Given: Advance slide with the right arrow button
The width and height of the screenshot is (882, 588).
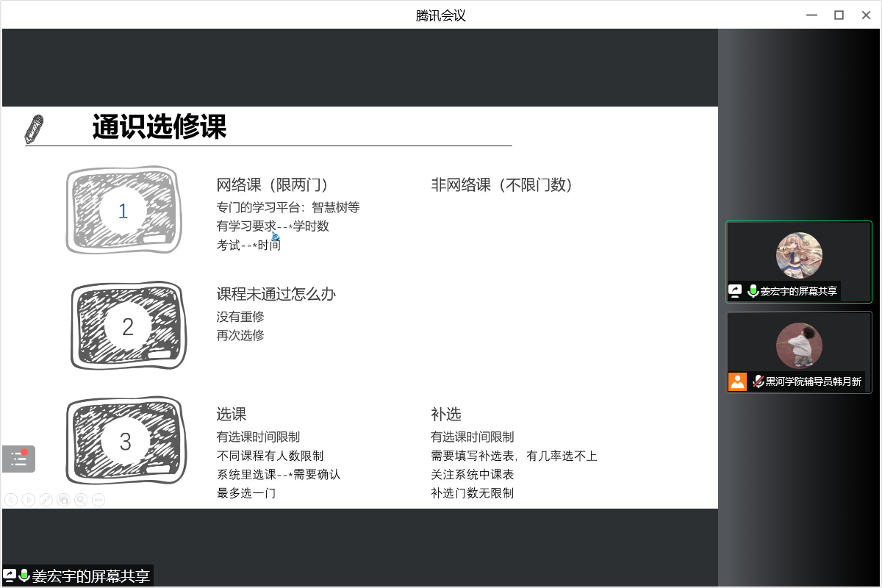Looking at the screenshot, I should pyautogui.click(x=29, y=500).
